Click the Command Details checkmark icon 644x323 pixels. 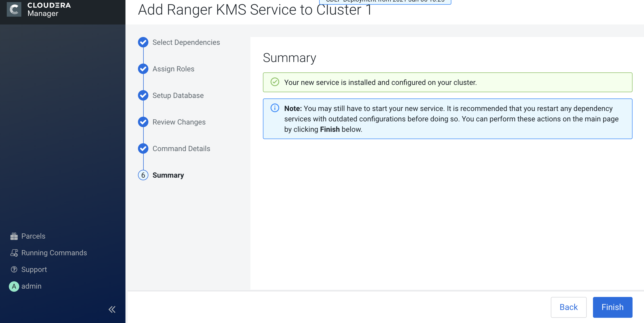pos(143,148)
